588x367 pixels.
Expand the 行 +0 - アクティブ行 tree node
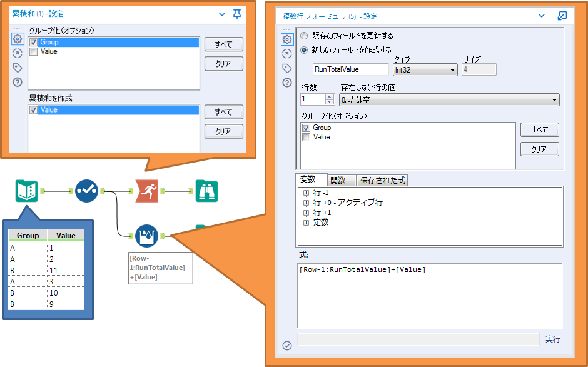(307, 203)
